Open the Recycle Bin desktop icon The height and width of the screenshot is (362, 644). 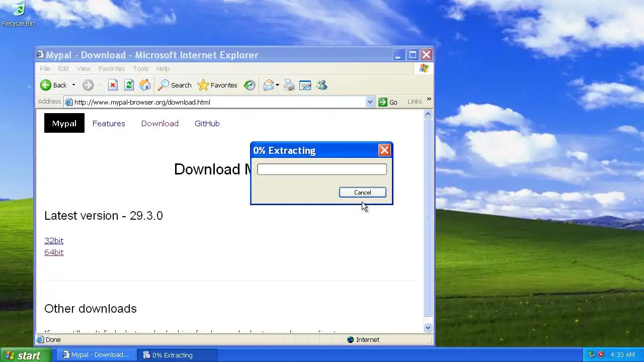[x=18, y=14]
